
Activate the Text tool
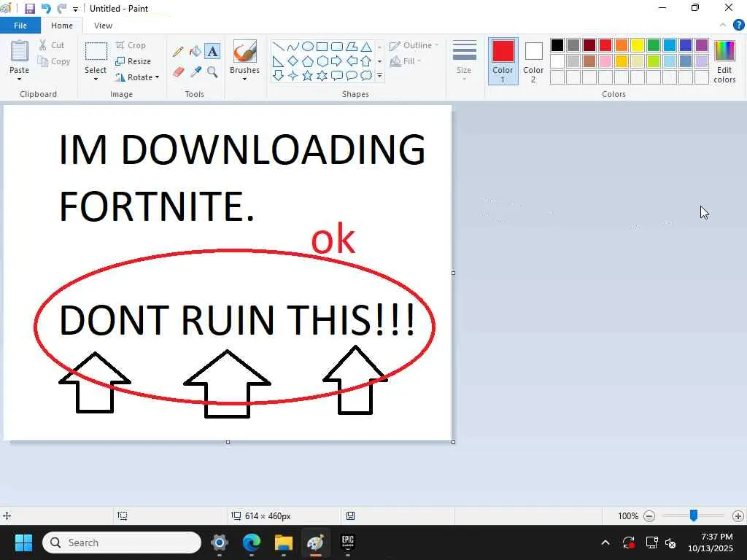(x=212, y=52)
